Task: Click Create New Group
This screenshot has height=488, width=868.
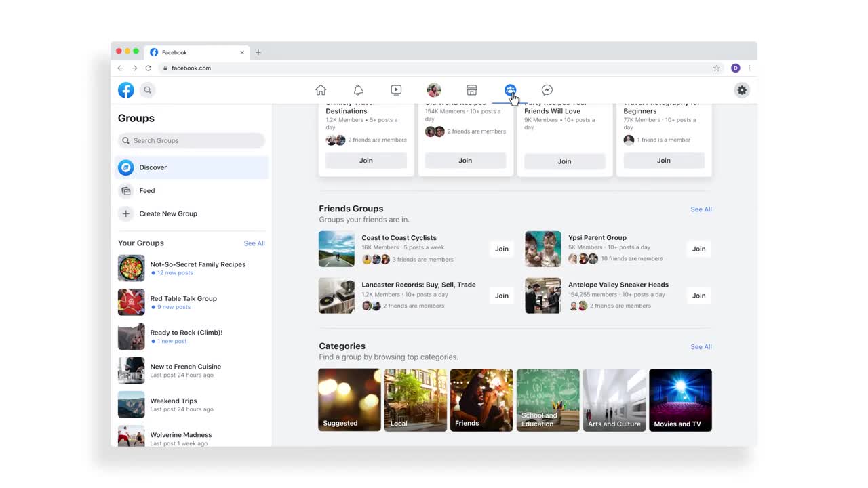Action: [193, 213]
